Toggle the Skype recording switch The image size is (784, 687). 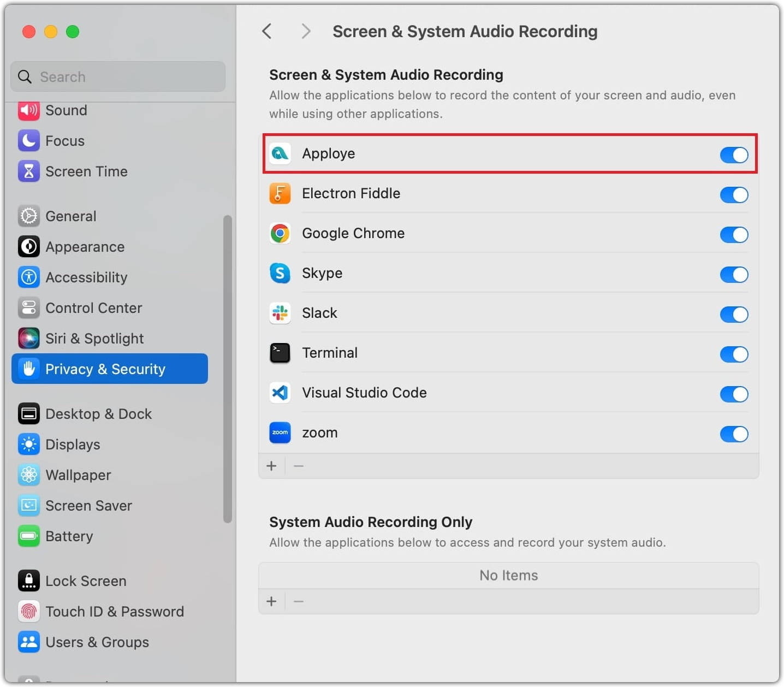[x=734, y=275]
